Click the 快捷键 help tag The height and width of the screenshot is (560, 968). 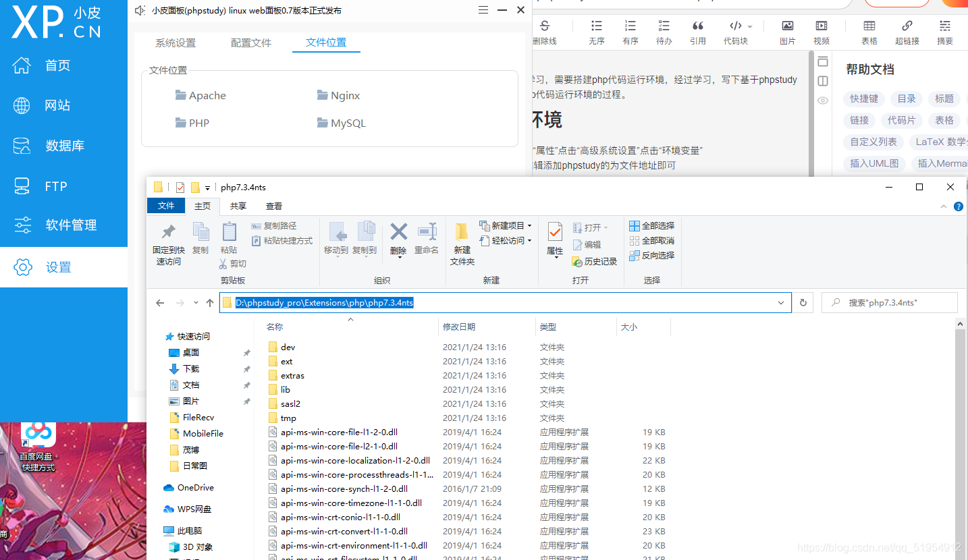point(864,99)
